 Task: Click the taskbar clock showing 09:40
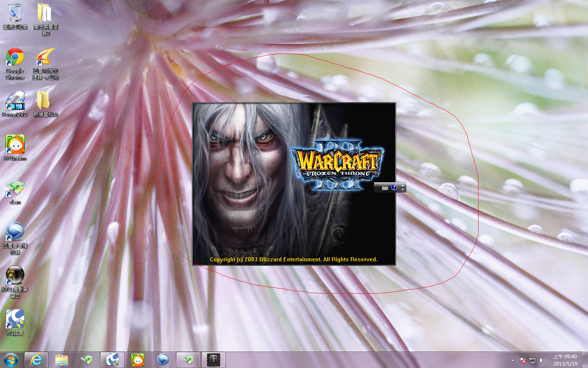click(565, 360)
